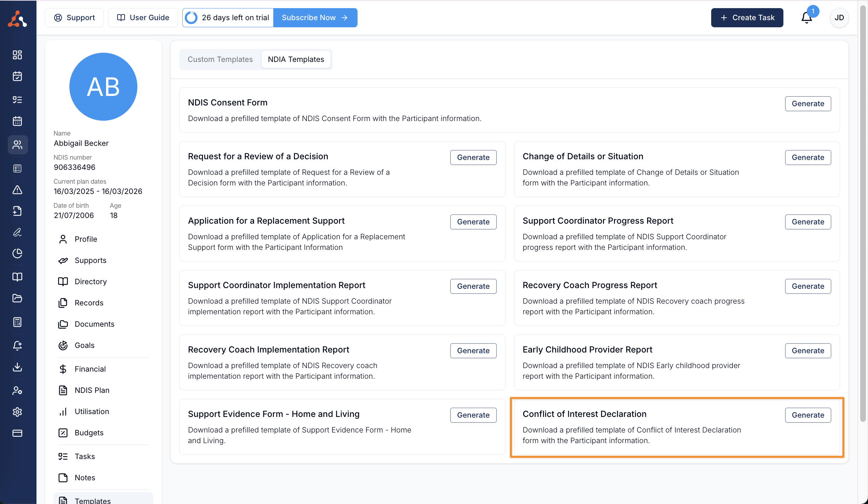This screenshot has width=868, height=504.
Task: Click the download icon in sidebar
Action: [x=17, y=367]
